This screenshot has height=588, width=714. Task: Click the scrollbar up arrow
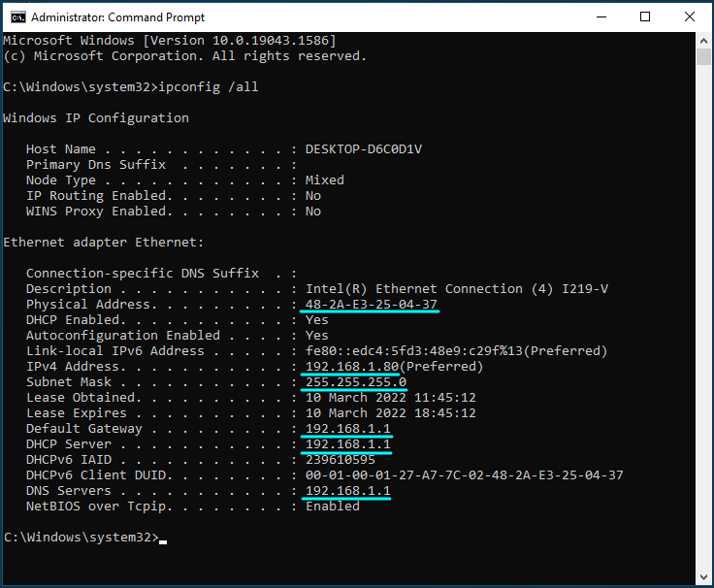click(x=704, y=41)
